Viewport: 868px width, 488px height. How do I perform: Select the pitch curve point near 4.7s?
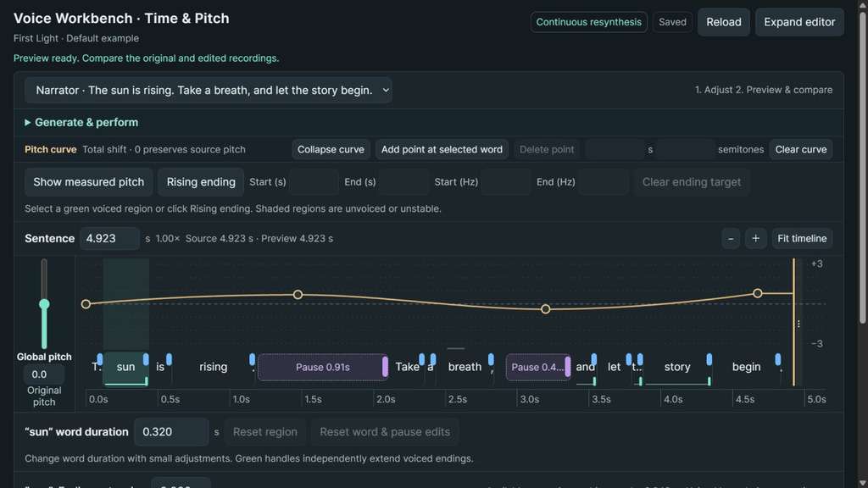tap(757, 293)
